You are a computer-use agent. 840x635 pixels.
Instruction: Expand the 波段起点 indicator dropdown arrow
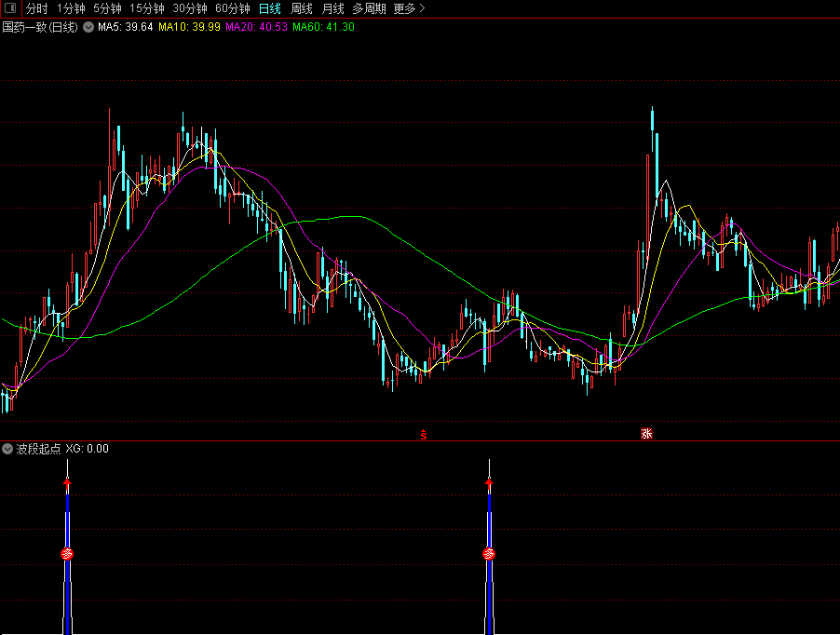point(8,449)
